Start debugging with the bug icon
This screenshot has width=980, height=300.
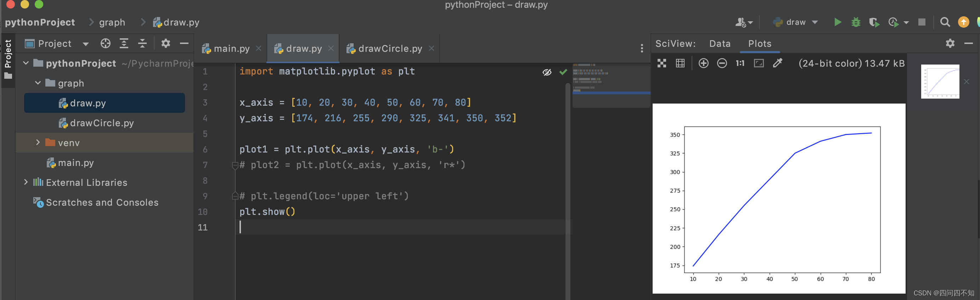[856, 22]
